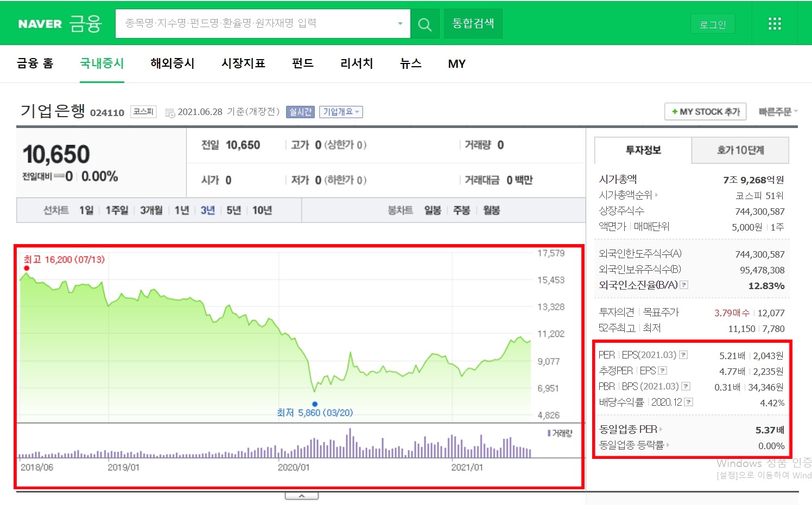
Task: Click the 로그인 button
Action: pyautogui.click(x=713, y=24)
